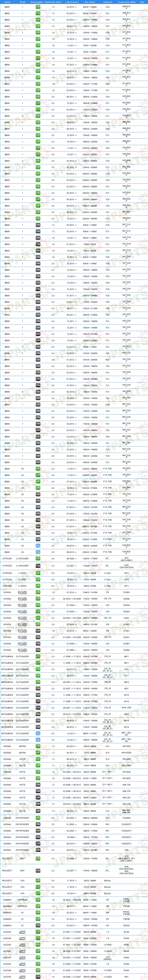
Task: Click diesel icon in Mitsubishi Outlander BSY row
Action: (x=38, y=689)
